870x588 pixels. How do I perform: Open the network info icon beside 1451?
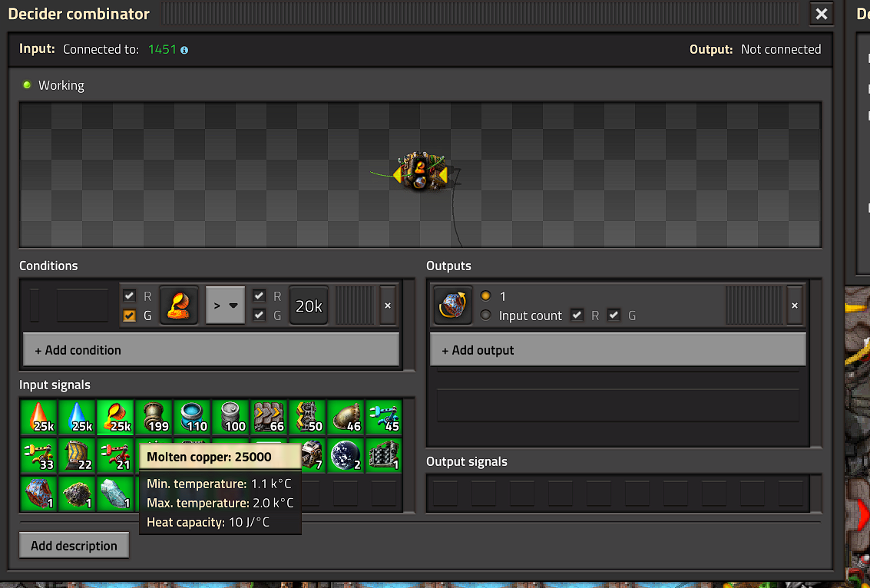tap(184, 50)
